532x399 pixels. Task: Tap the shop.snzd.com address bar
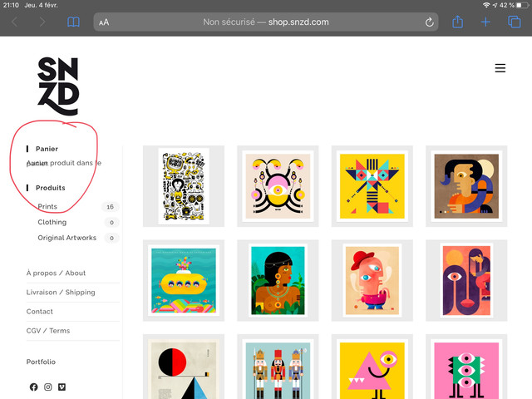(266, 22)
